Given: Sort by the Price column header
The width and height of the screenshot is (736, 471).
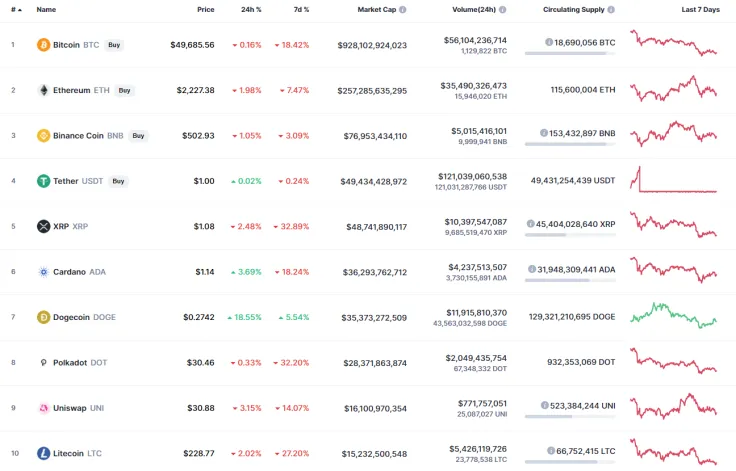Looking at the screenshot, I should click(x=205, y=9).
